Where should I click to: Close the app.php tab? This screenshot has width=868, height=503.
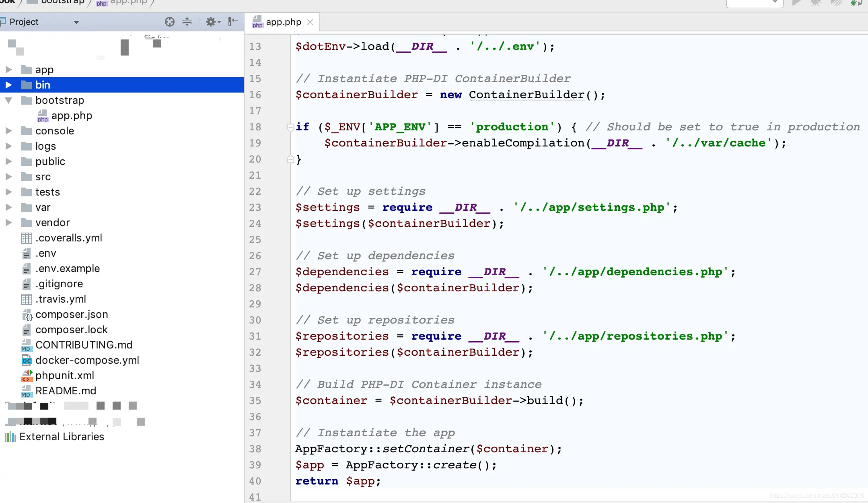(x=310, y=22)
